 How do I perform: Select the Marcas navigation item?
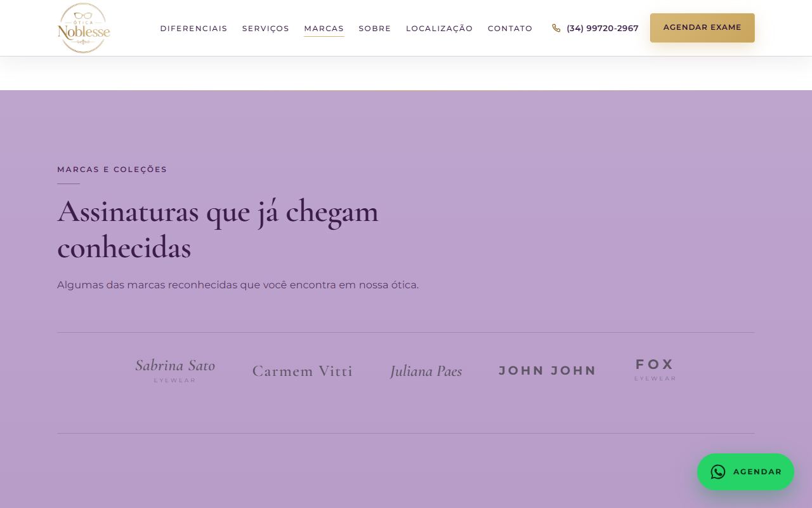click(324, 29)
